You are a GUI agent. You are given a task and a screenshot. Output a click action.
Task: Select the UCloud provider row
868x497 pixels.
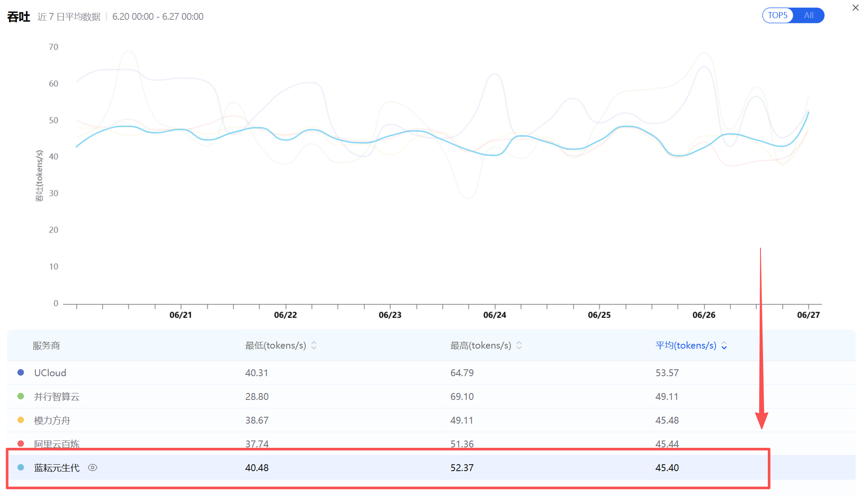point(431,373)
